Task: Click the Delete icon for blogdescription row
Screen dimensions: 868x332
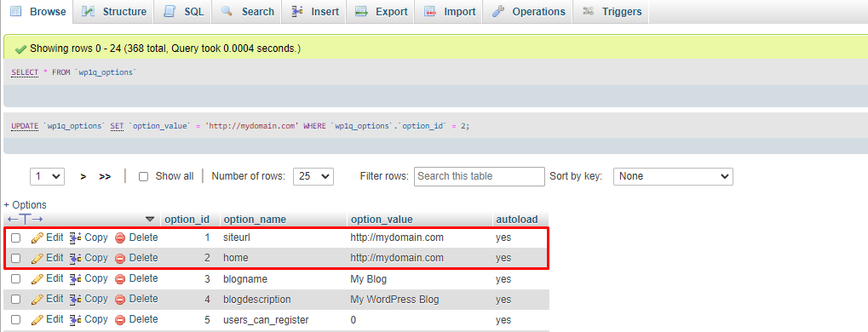Action: (x=120, y=300)
